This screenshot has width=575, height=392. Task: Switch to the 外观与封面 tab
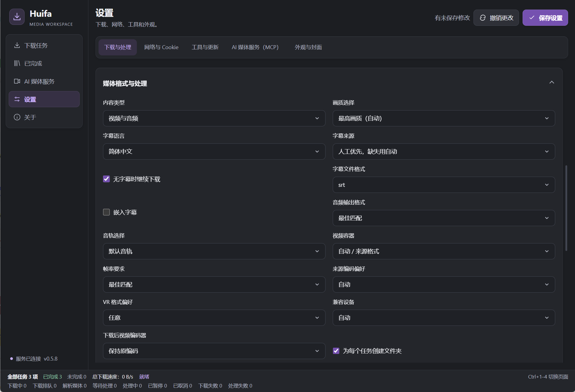tap(308, 47)
